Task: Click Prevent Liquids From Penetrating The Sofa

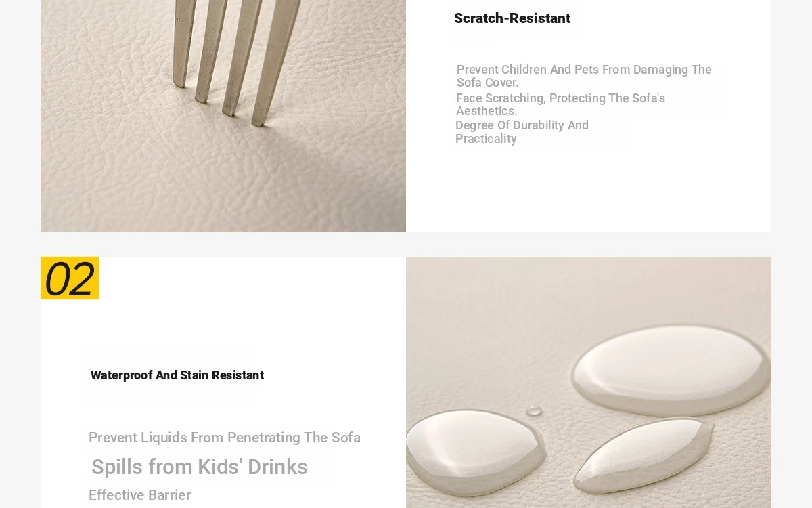Action: (x=225, y=438)
